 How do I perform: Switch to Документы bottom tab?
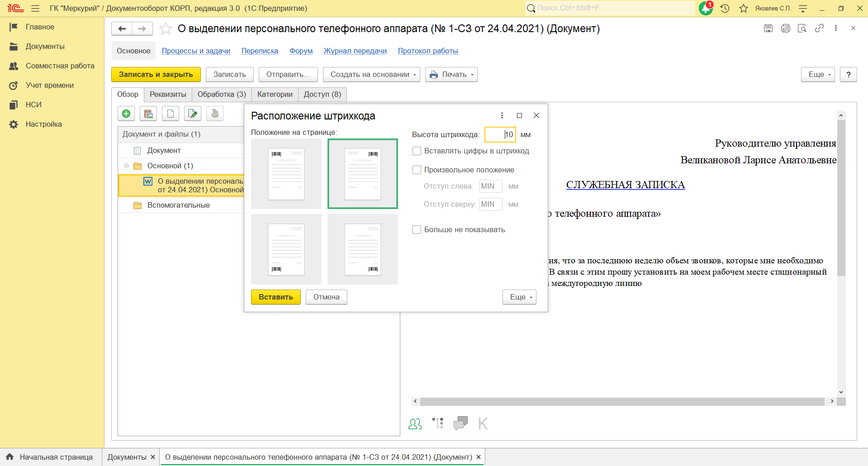pyautogui.click(x=127, y=457)
